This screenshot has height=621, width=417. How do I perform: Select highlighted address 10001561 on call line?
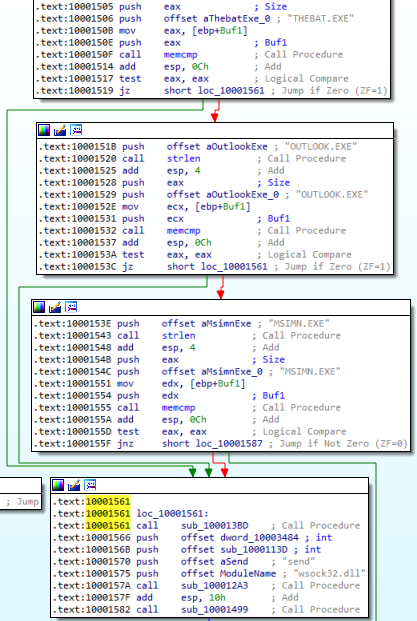point(108,526)
